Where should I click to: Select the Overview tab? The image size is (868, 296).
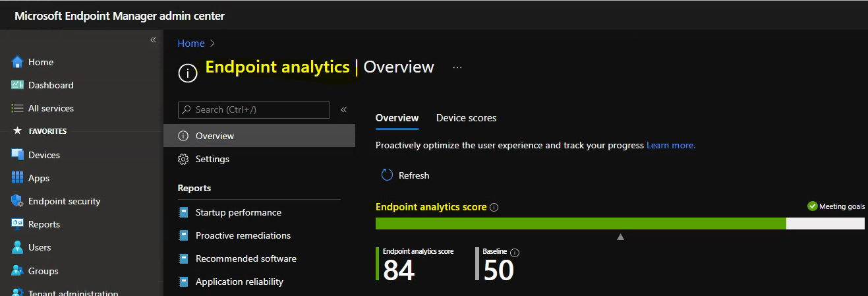point(397,118)
